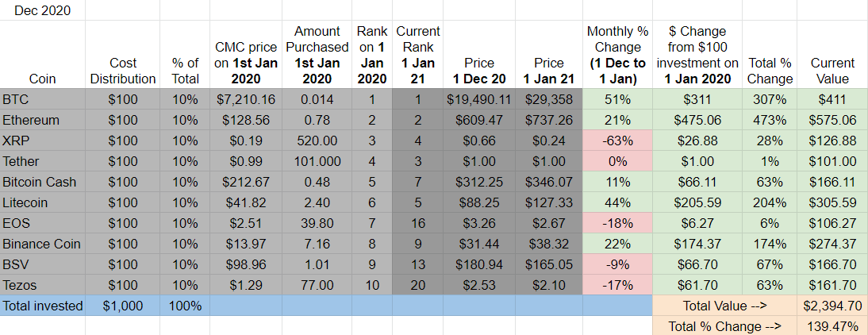Click Litecoin's 1 Jan 21 price '$127.33'

coord(548,202)
